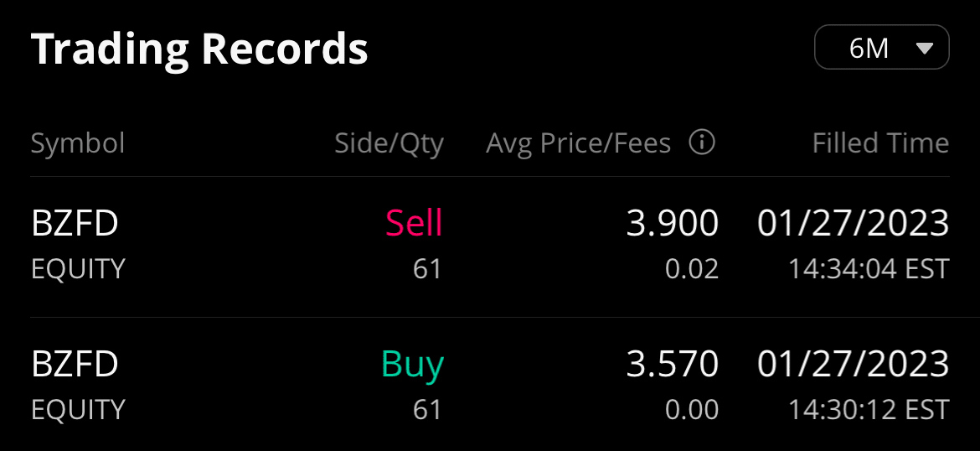Click the red Sell side label
This screenshot has height=451, width=980.
pos(414,224)
